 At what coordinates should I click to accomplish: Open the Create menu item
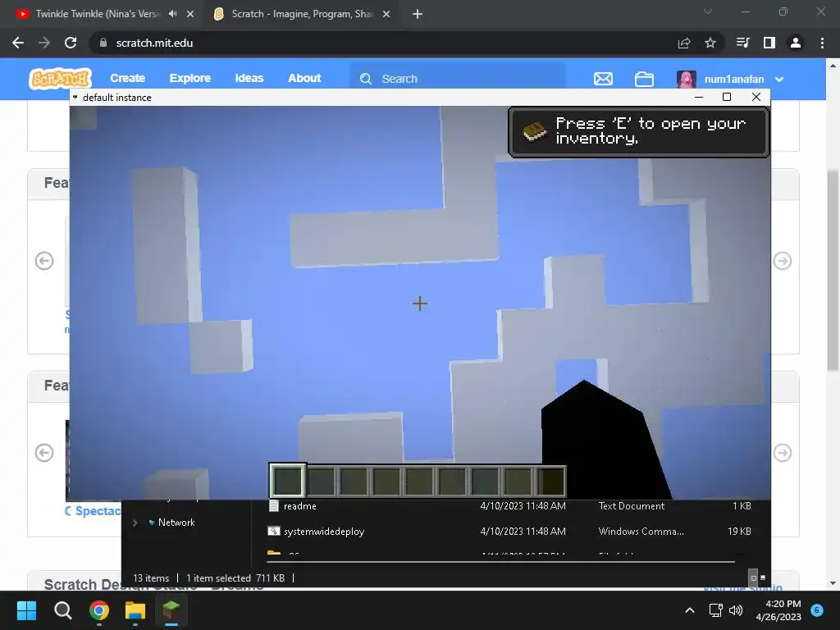pyautogui.click(x=127, y=78)
